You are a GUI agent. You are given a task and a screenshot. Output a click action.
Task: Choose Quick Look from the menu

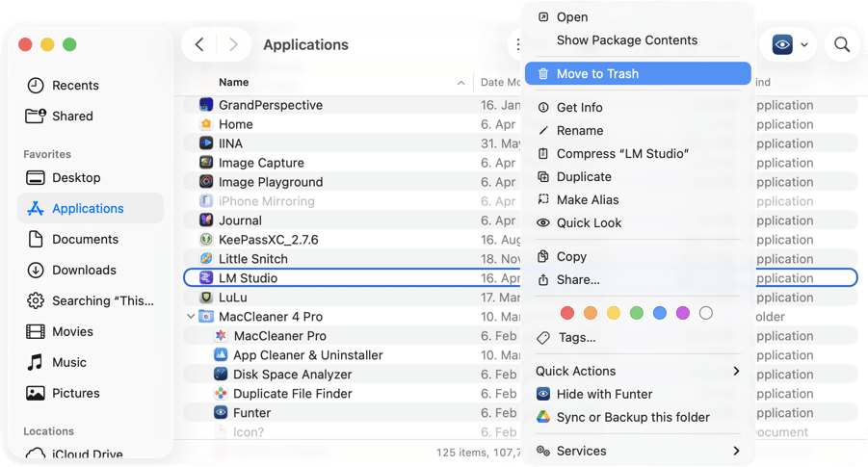(x=638, y=223)
